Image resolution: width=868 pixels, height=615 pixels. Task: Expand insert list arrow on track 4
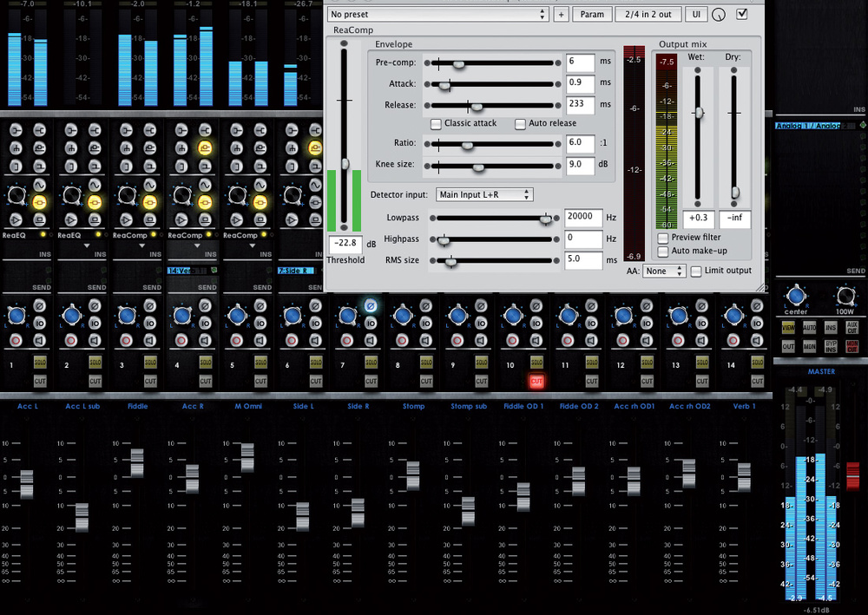pos(197,245)
